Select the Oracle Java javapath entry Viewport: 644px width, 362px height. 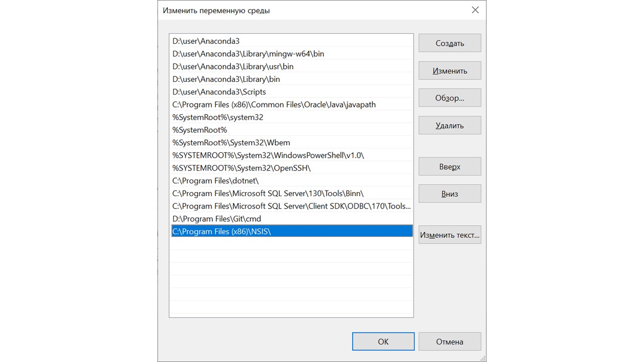tap(274, 105)
